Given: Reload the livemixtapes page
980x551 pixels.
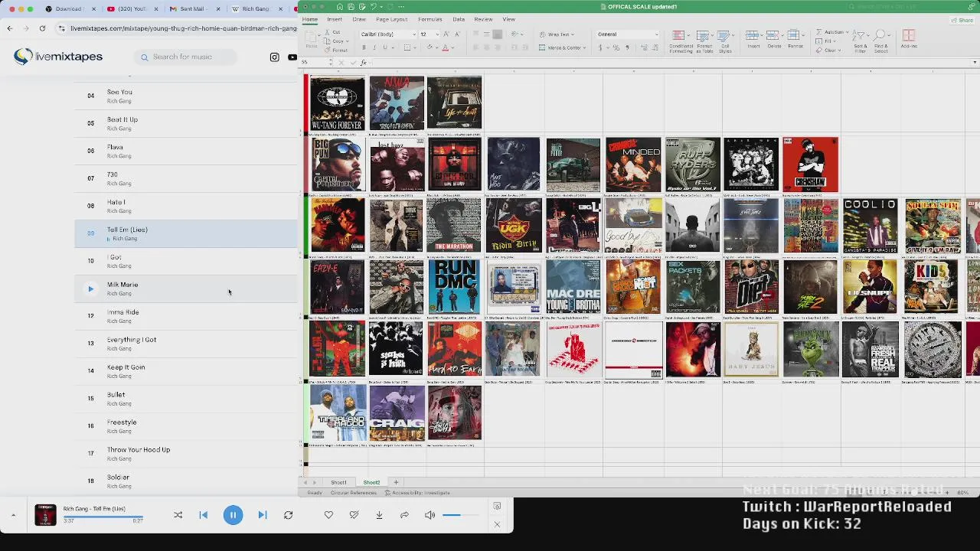Looking at the screenshot, I should click(42, 28).
